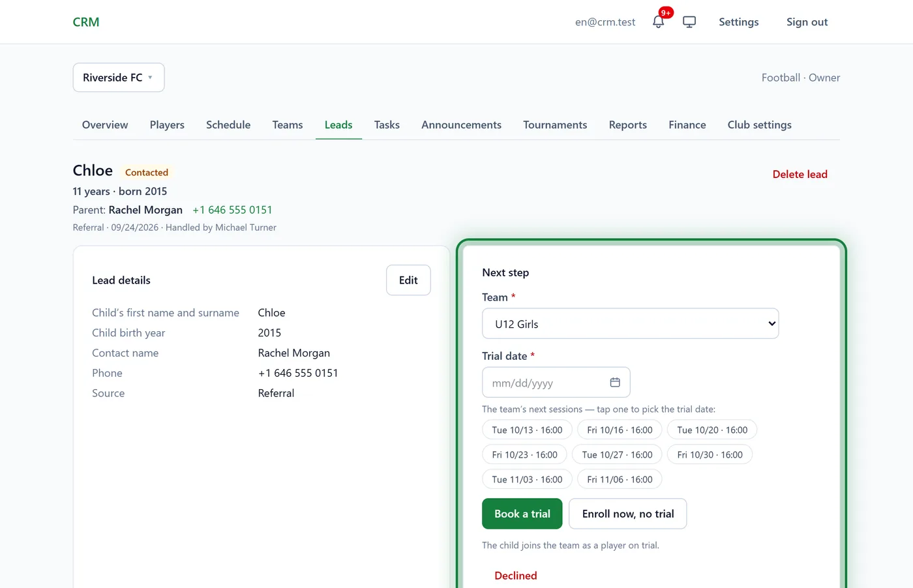Image resolution: width=913 pixels, height=588 pixels.
Task: Click the en@crm.test account email
Action: [x=605, y=22]
